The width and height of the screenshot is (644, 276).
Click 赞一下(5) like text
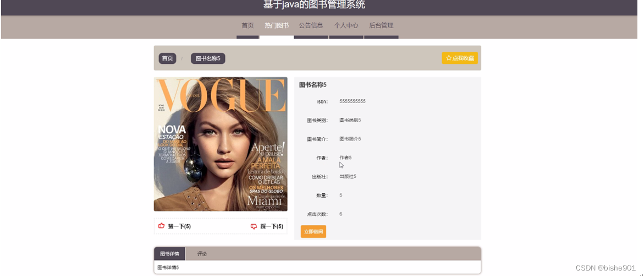click(179, 226)
